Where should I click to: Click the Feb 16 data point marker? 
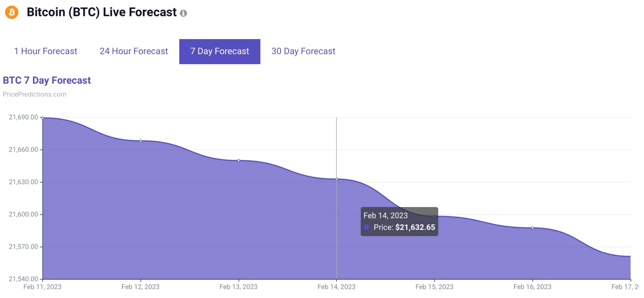click(x=532, y=228)
